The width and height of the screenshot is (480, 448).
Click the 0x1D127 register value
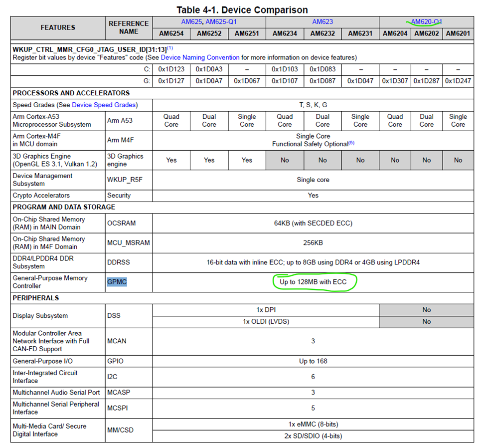pos(171,81)
